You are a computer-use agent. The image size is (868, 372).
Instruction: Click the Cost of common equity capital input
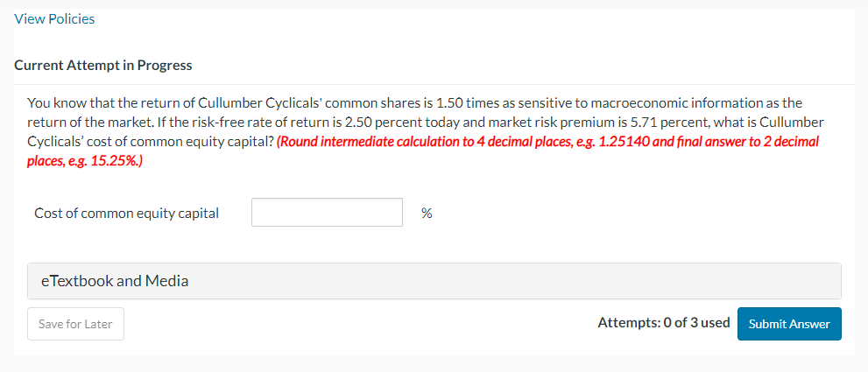pyautogui.click(x=327, y=213)
